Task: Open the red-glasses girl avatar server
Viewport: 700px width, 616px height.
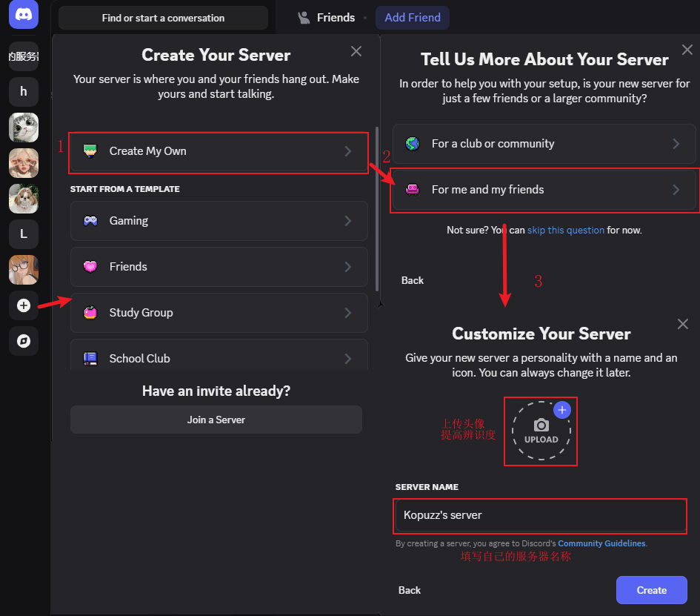Action: click(x=24, y=163)
